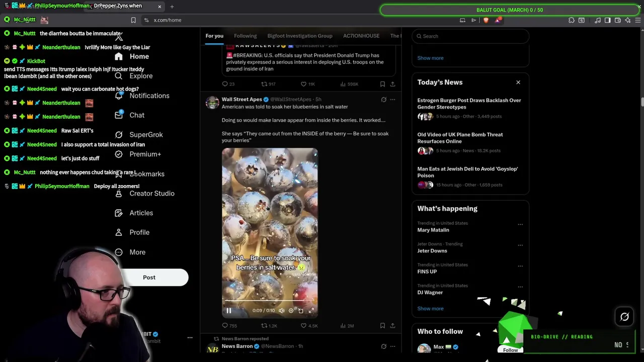The width and height of the screenshot is (644, 362).
Task: Click the Post button
Action: pos(149,278)
